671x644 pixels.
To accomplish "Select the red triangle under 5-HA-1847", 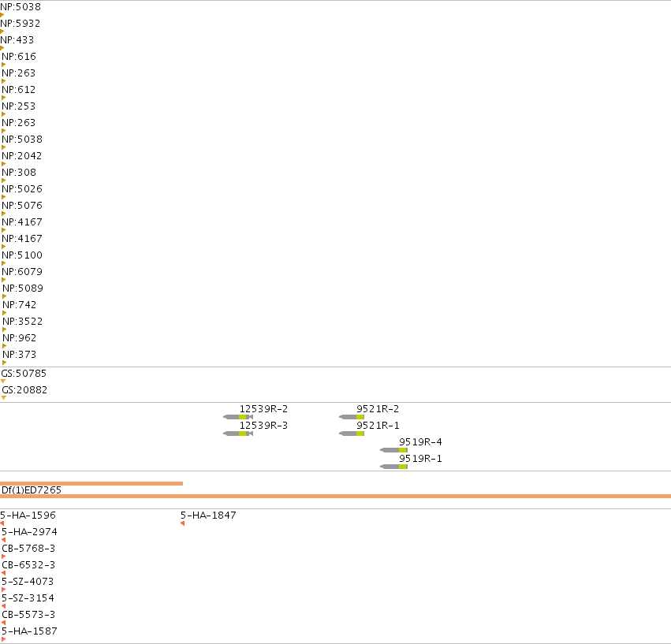I will point(183,523).
